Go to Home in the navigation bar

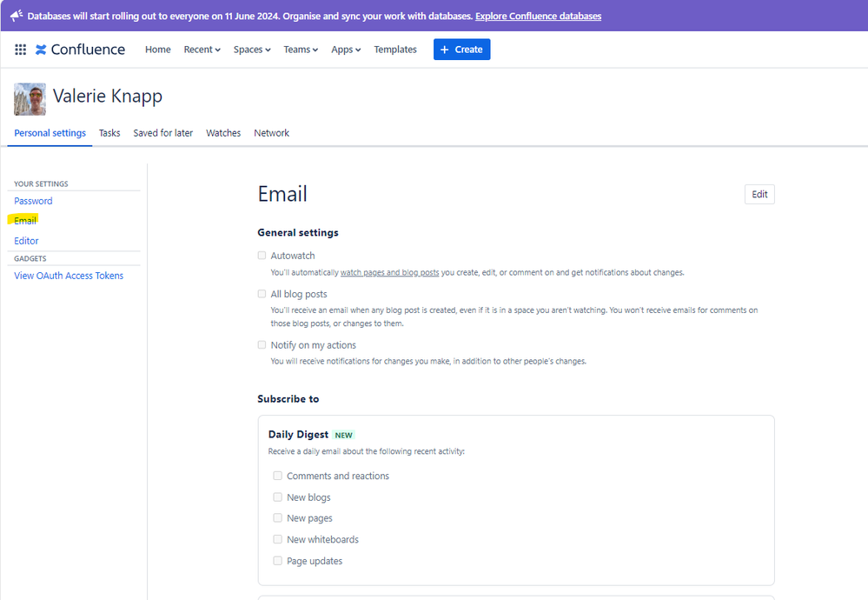click(158, 50)
